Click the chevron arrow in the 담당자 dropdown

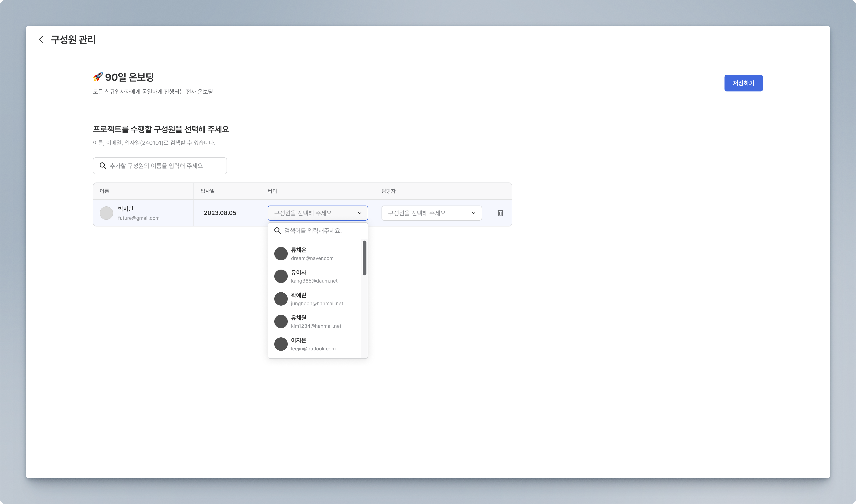473,213
